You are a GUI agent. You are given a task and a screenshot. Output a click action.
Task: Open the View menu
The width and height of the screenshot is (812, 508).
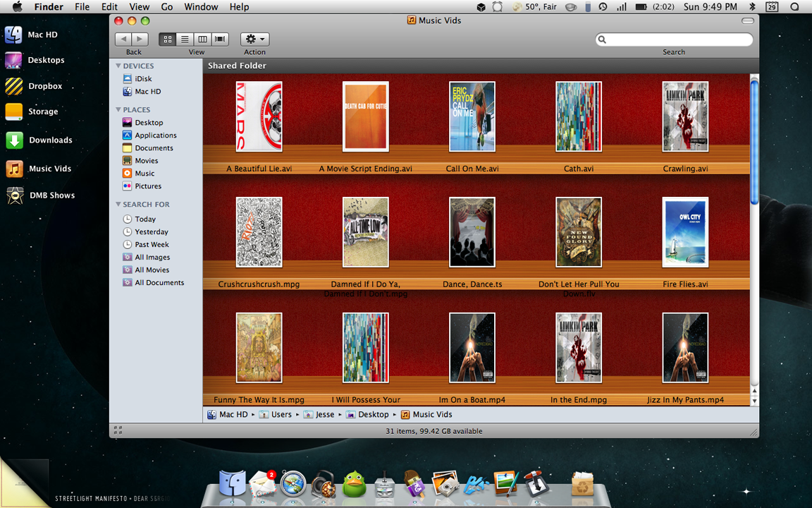[140, 7]
